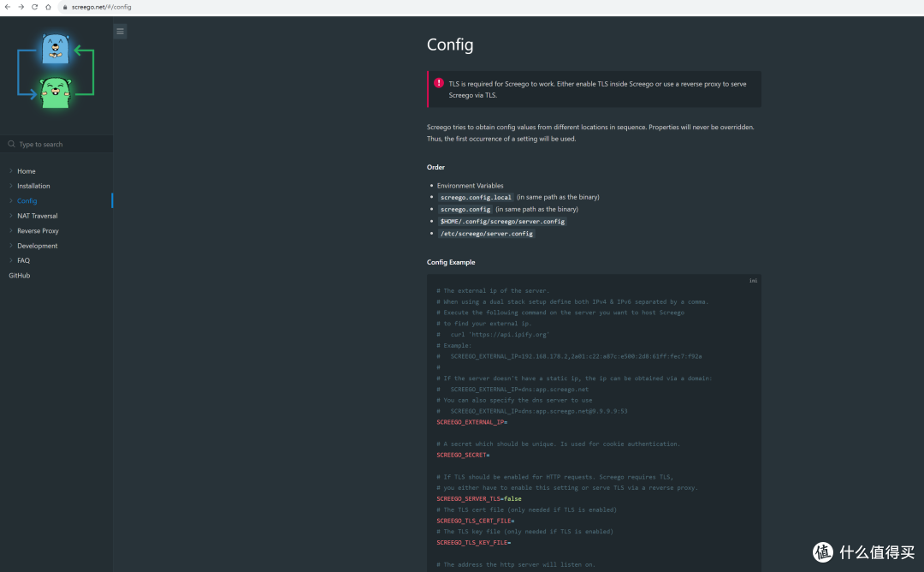Viewport: 924px width, 572px height.
Task: Expand the Home chevron in the sidebar
Action: pos(11,171)
